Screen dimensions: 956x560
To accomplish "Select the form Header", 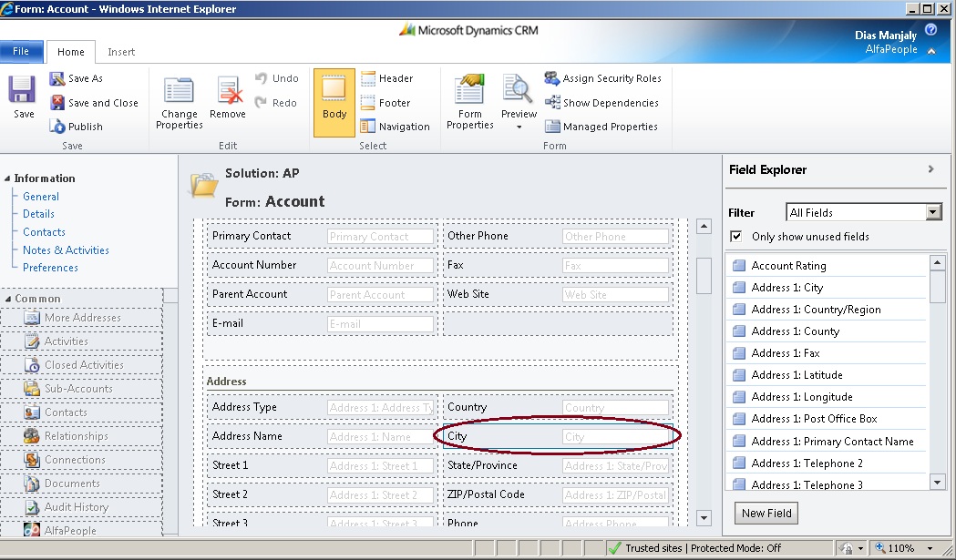I will 386,78.
